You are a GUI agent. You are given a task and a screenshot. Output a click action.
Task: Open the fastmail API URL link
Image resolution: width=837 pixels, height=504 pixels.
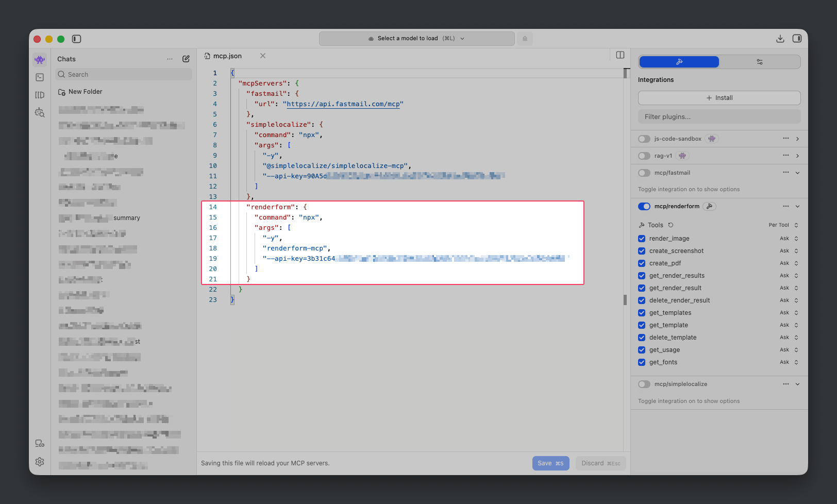[343, 104]
